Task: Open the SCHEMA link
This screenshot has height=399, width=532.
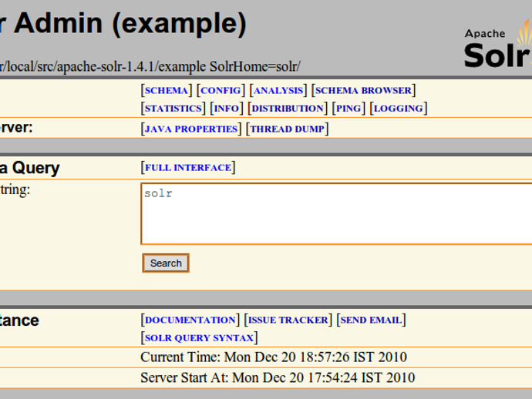Action: (x=167, y=91)
